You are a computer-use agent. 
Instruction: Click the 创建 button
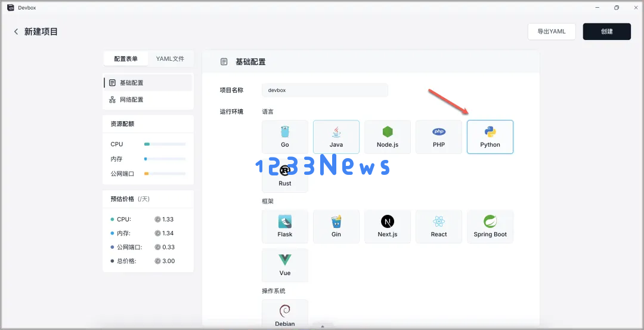606,32
